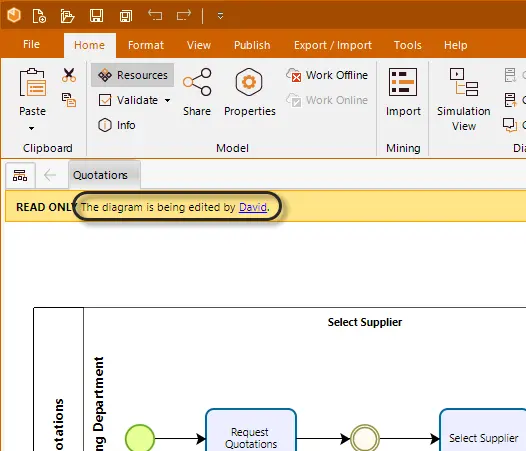Viewport: 526px width, 451px height.
Task: Open the Customize Quick Access Toolbar dropdown
Action: [x=220, y=15]
